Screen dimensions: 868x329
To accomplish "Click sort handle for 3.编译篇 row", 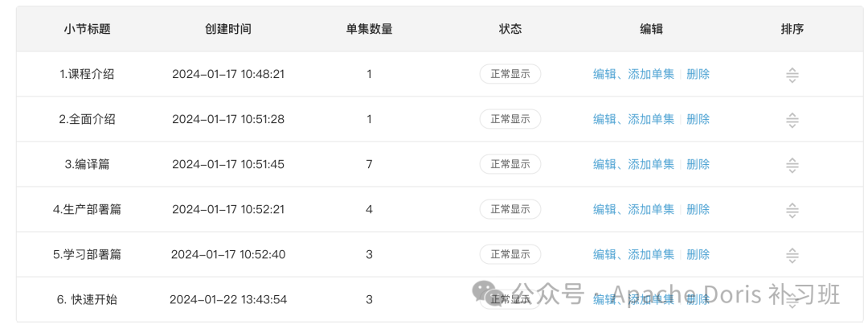I will click(x=792, y=165).
